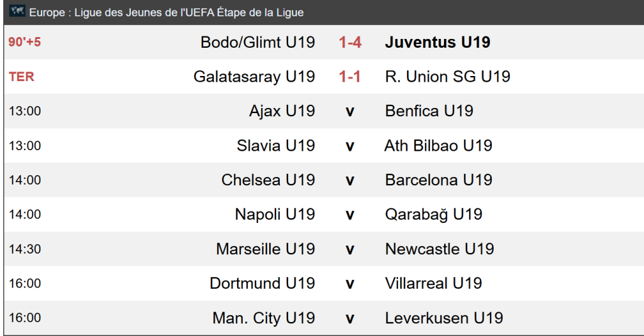Click the 'v' between Dortmund and Villarreal

(x=350, y=284)
